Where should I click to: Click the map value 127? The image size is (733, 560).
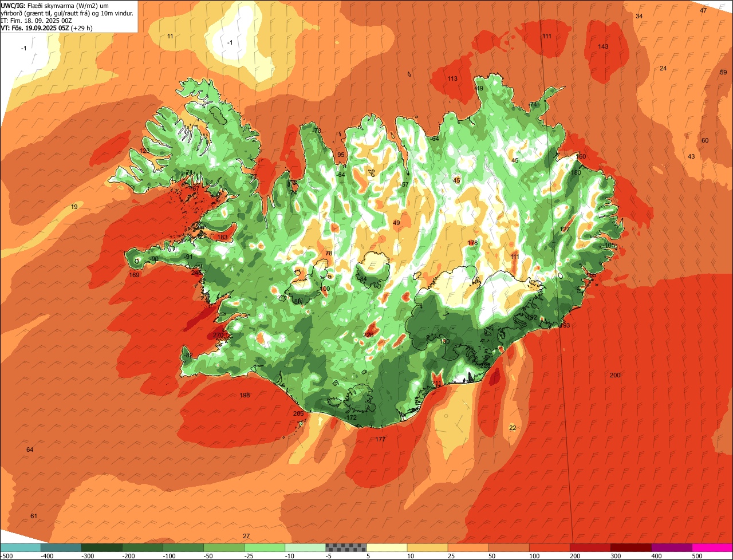coord(565,229)
